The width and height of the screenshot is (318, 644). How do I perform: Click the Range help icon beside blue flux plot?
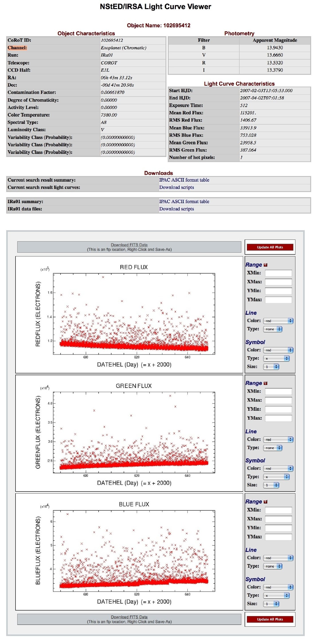tap(265, 502)
